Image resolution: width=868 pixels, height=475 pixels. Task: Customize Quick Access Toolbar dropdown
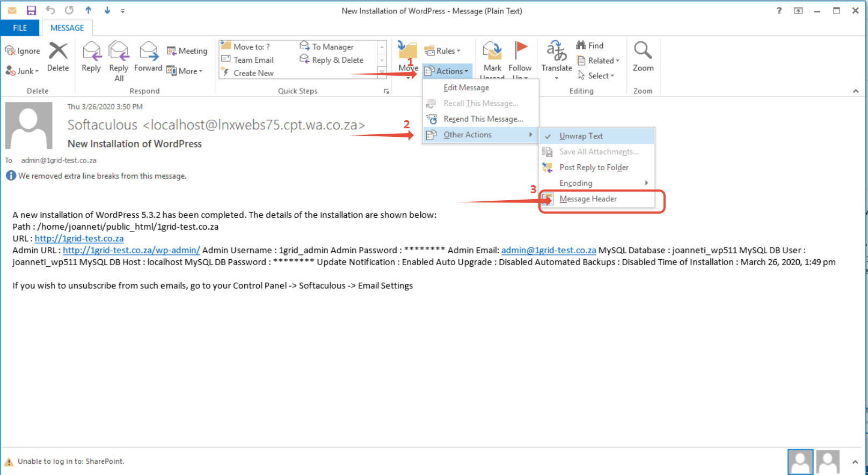pyautogui.click(x=123, y=11)
